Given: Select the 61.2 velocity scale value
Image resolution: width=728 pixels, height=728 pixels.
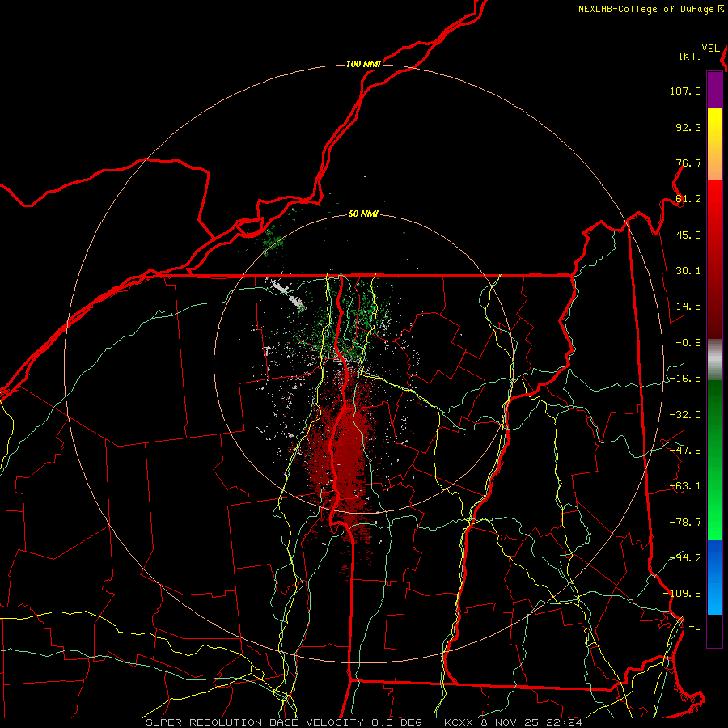Looking at the screenshot, I should click(688, 199).
